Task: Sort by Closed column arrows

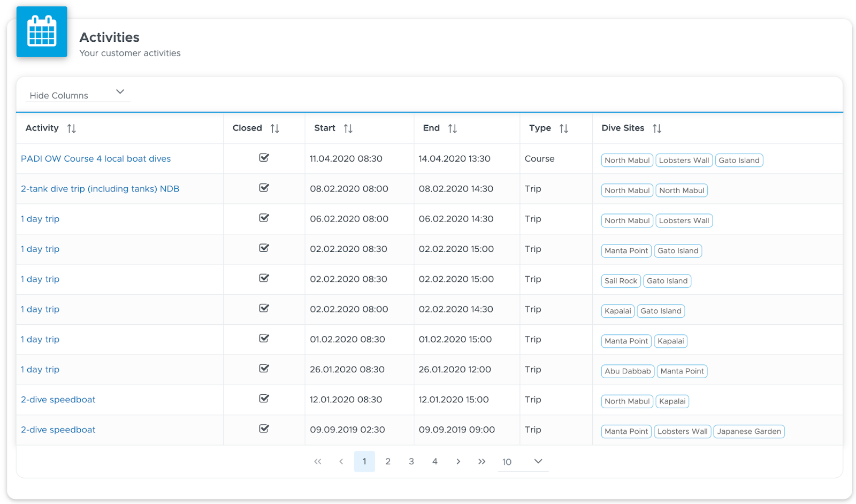Action: tap(275, 128)
